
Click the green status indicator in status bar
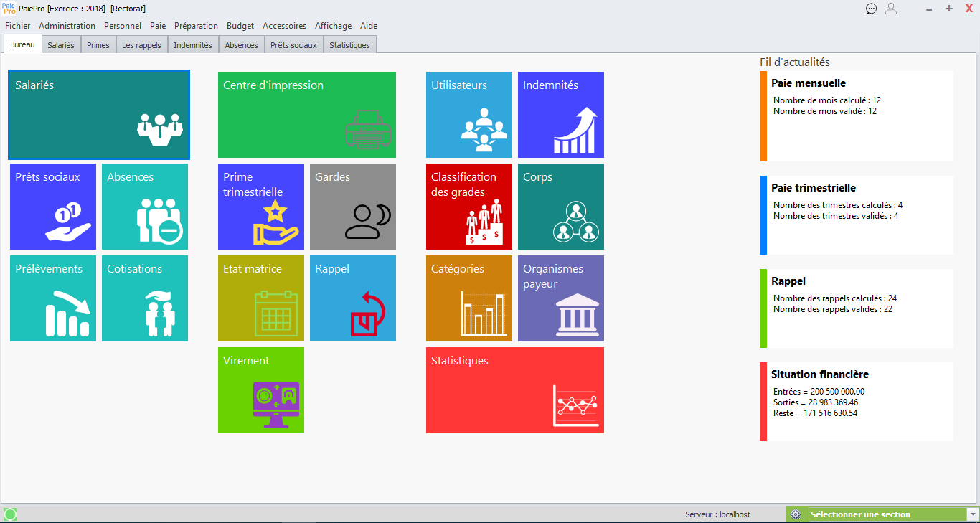point(10,514)
